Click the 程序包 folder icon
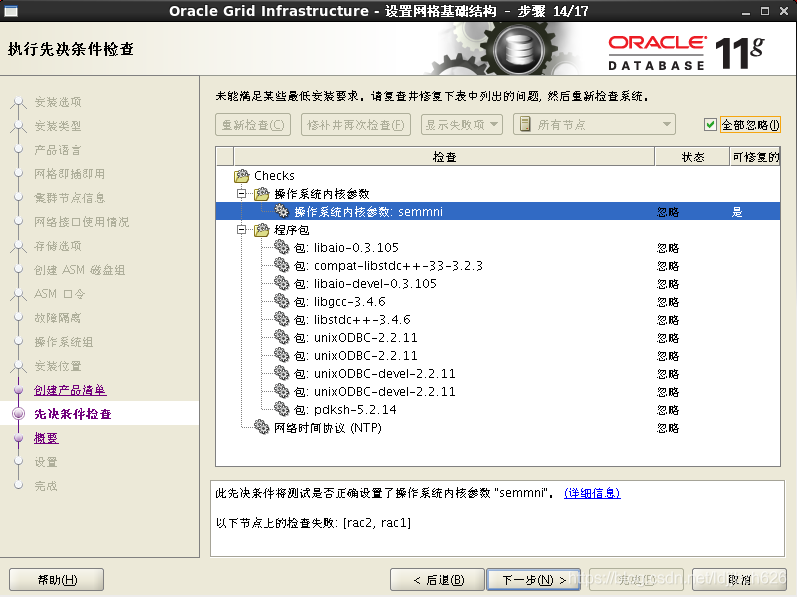Screen dimensions: 797x597 pyautogui.click(x=261, y=230)
